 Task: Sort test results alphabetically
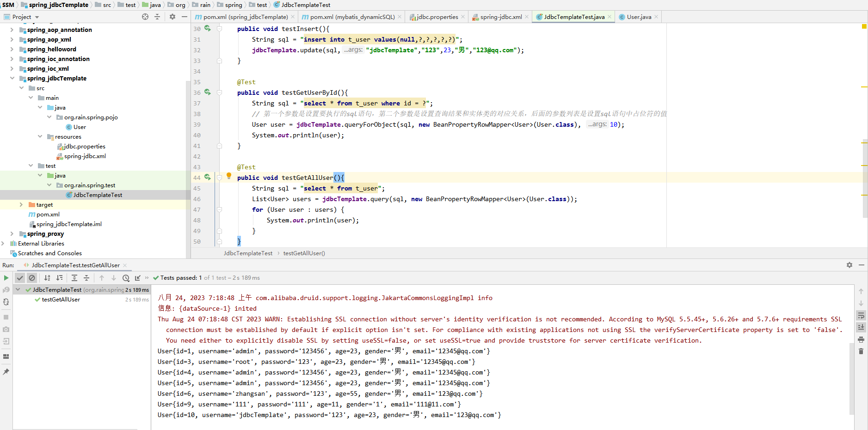tap(47, 278)
